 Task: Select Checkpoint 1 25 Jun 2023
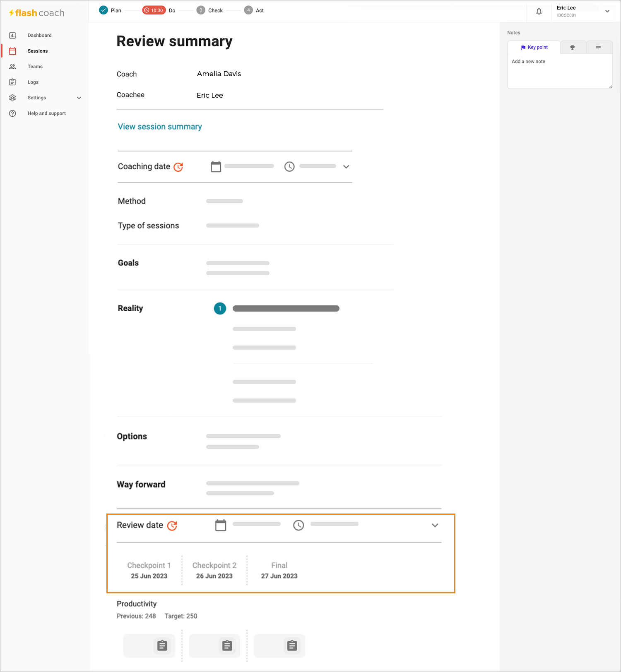point(149,571)
